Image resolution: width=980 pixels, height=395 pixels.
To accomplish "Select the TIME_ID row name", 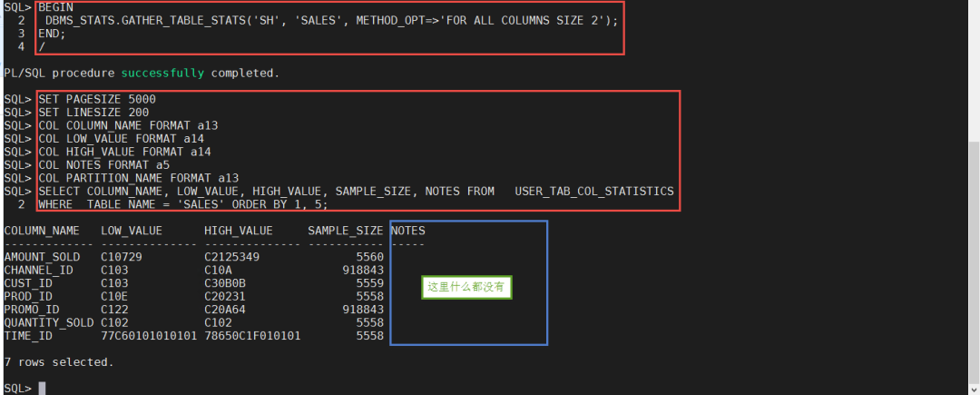I will [28, 336].
